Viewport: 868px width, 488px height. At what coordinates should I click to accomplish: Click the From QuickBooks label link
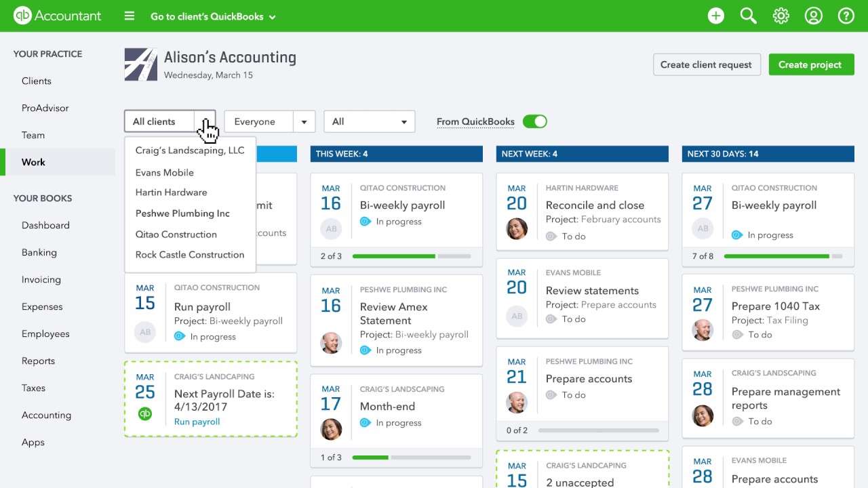pos(475,122)
